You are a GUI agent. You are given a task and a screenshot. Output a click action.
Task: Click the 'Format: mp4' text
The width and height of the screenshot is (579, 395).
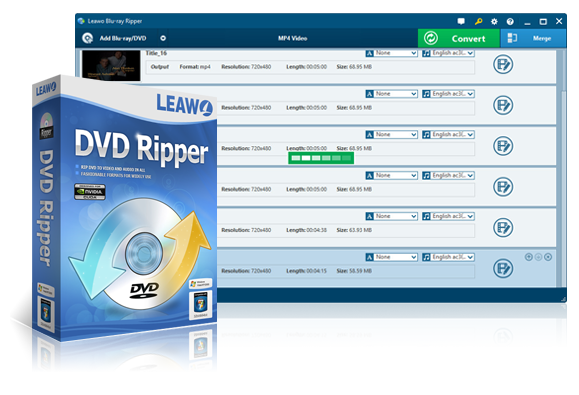[195, 67]
